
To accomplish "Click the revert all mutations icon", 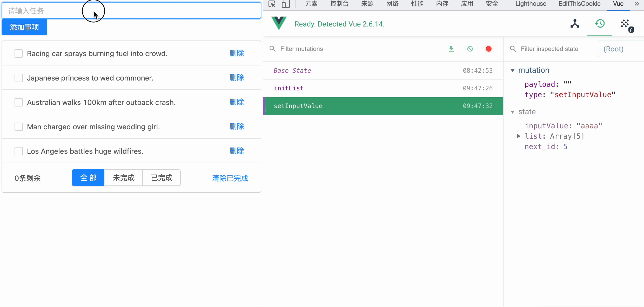I will (470, 49).
